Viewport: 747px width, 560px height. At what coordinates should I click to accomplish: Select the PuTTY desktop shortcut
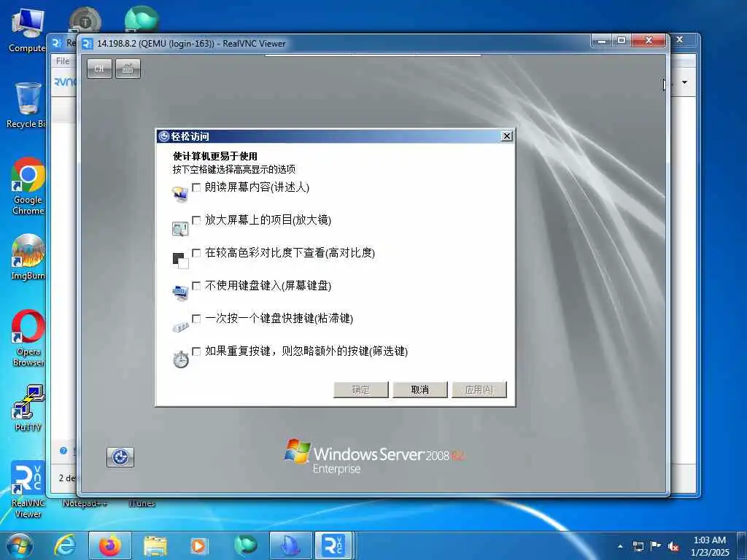pos(28,408)
